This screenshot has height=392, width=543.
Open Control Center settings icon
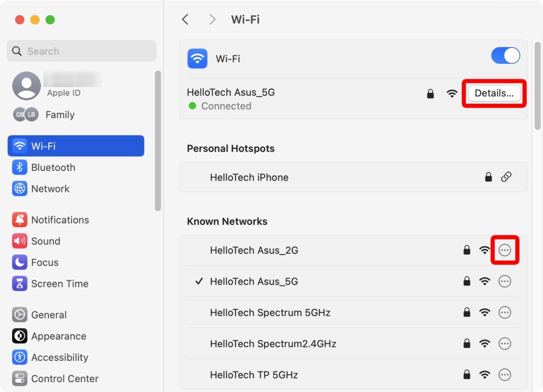pyautogui.click(x=19, y=378)
